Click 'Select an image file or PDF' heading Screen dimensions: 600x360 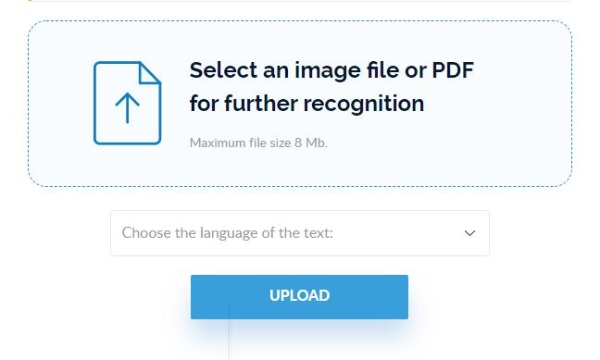point(332,70)
